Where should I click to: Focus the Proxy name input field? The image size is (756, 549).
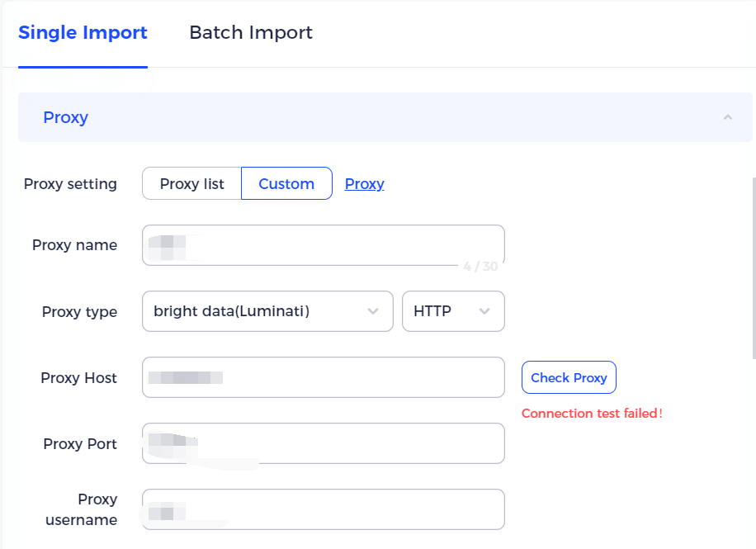click(330, 244)
